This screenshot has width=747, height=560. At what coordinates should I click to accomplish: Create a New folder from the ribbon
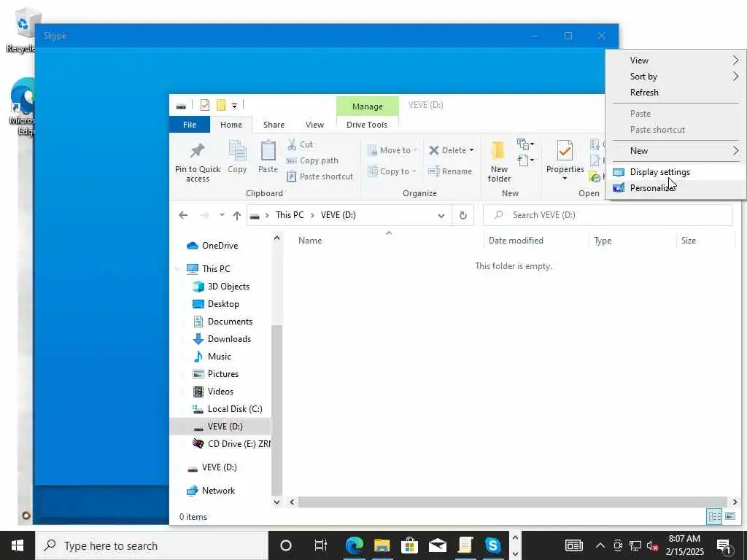coord(499,162)
